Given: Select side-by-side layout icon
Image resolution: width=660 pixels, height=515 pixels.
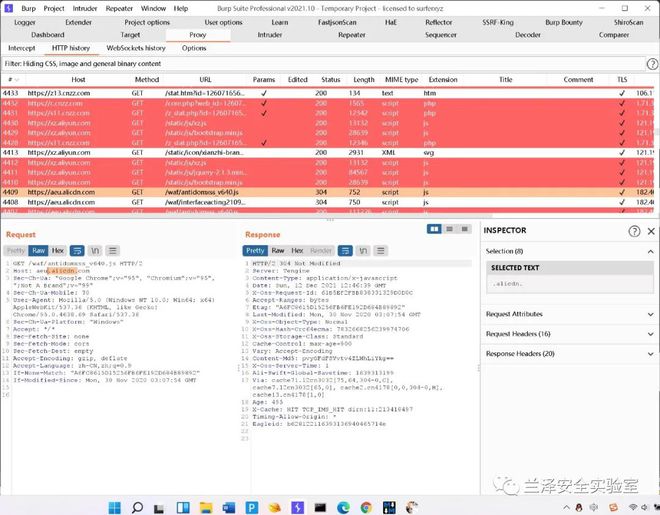Looking at the screenshot, I should 434,229.
